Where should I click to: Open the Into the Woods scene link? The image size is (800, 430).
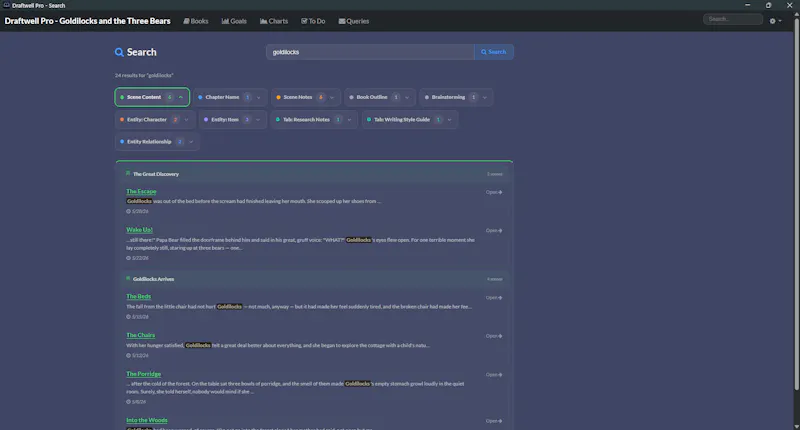point(147,420)
